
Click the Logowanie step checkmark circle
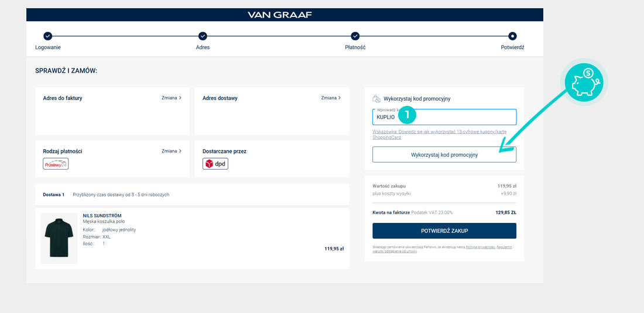(x=48, y=36)
